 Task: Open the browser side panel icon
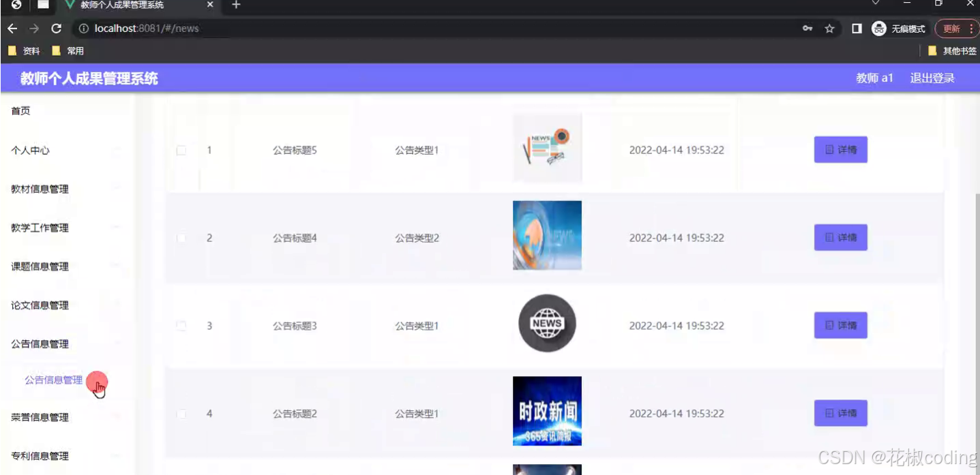click(857, 29)
